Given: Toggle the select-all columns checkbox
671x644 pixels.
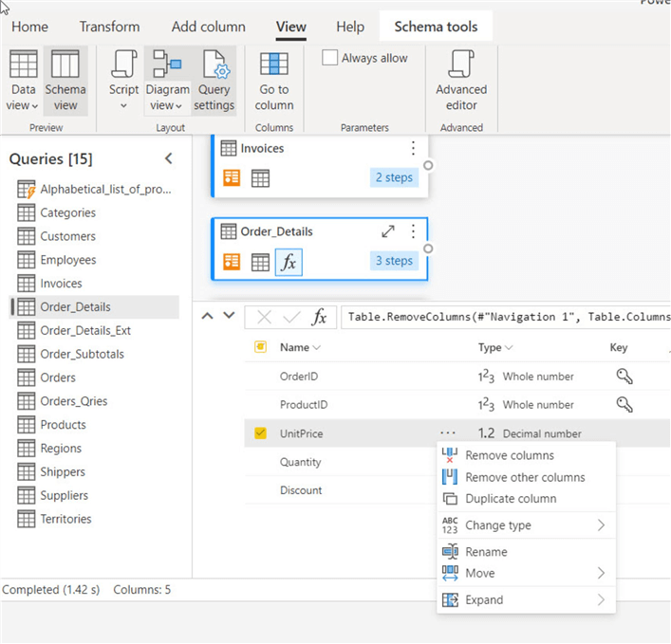Looking at the screenshot, I should [x=260, y=348].
